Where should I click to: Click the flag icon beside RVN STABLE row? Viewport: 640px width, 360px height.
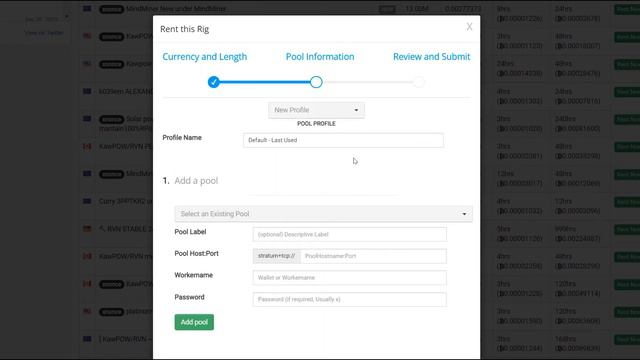click(x=87, y=229)
